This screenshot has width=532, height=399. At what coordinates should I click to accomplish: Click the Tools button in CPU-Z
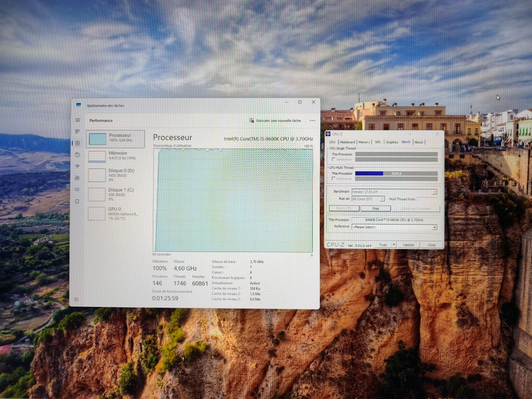pos(383,245)
